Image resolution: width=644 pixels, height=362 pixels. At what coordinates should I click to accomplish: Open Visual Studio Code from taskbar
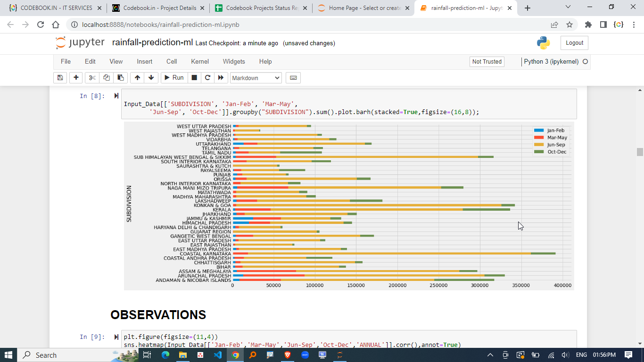point(217,355)
